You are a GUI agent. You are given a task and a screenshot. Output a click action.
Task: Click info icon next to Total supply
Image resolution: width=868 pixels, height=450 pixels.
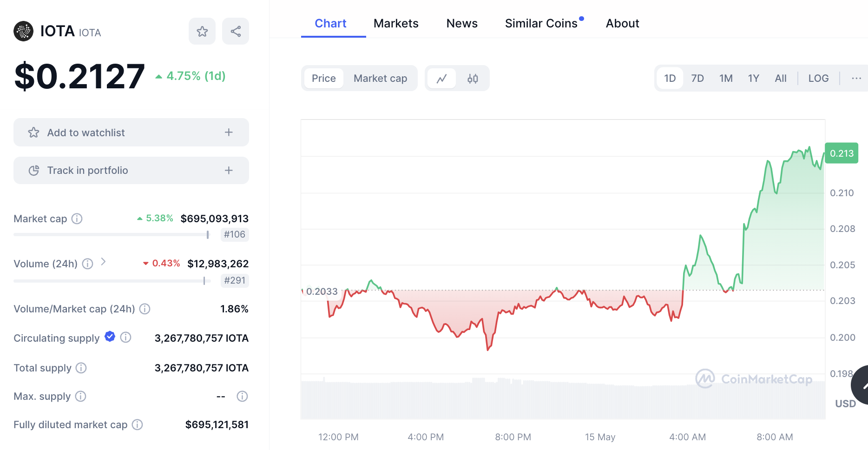[x=81, y=368]
